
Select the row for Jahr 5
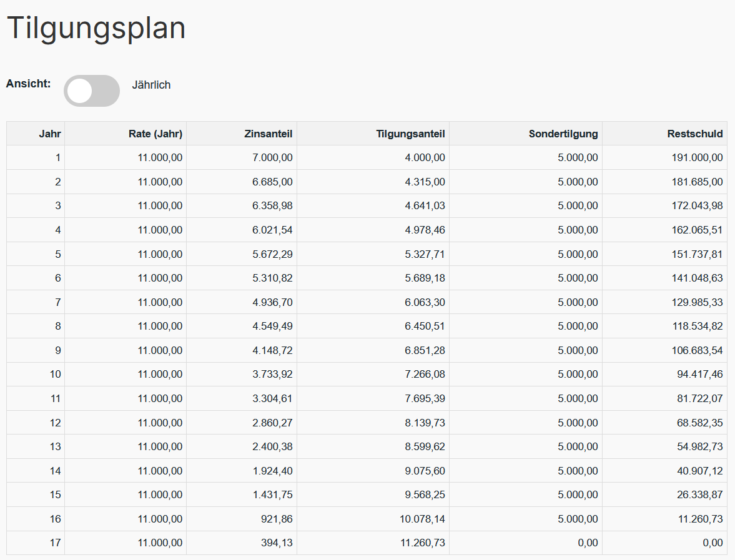click(367, 253)
